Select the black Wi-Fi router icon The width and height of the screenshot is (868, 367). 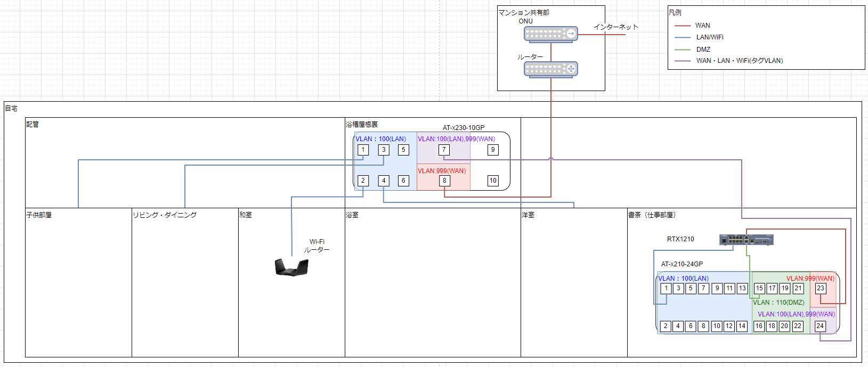[291, 267]
